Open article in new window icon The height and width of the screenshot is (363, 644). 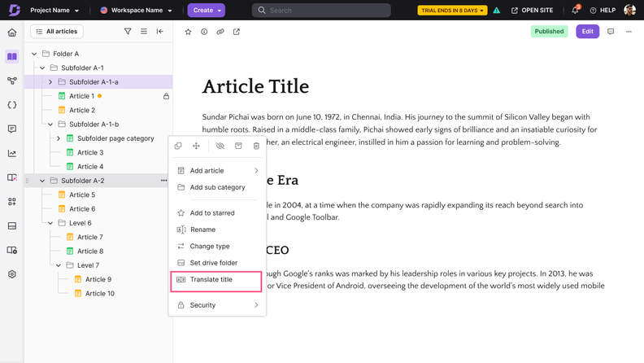click(x=237, y=32)
